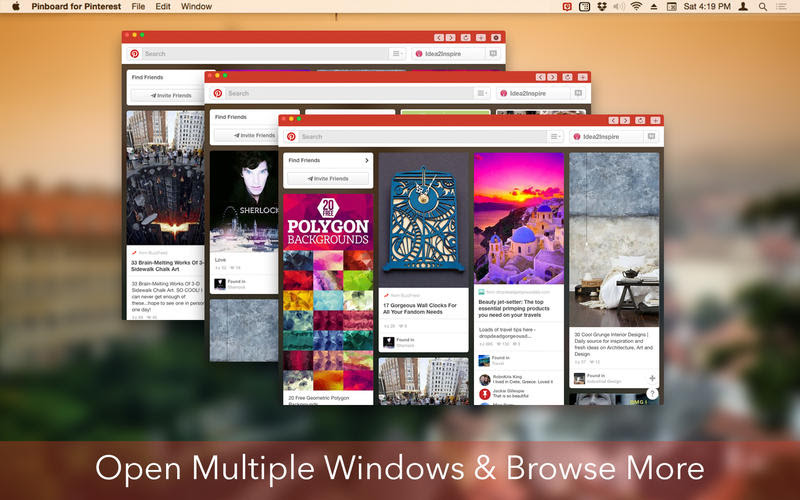800x500 pixels.
Task: Click the Pinterest logo in the front window
Action: 291,137
